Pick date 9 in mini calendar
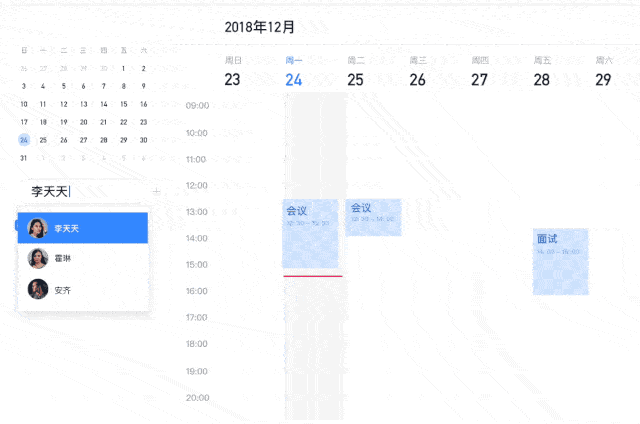Image resolution: width=640 pixels, height=424 pixels. [x=144, y=86]
